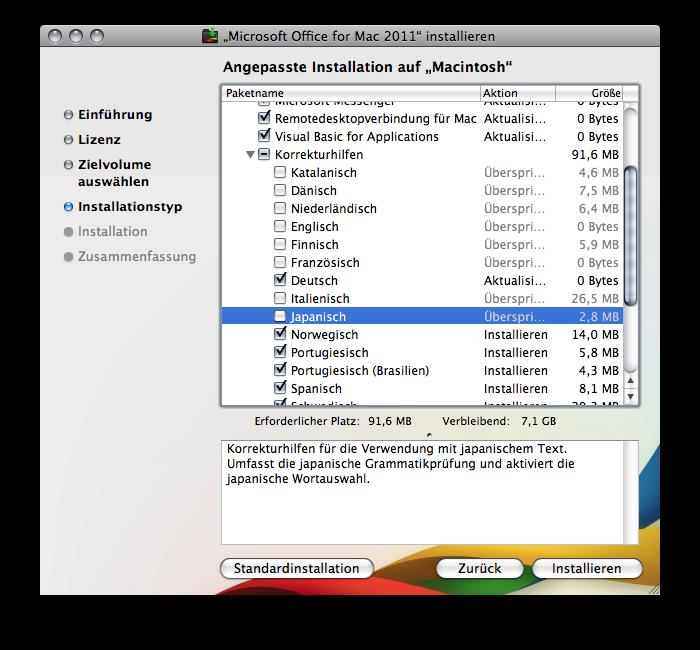The width and height of the screenshot is (700, 650).
Task: Click the scrollbar down arrow
Action: tap(630, 396)
